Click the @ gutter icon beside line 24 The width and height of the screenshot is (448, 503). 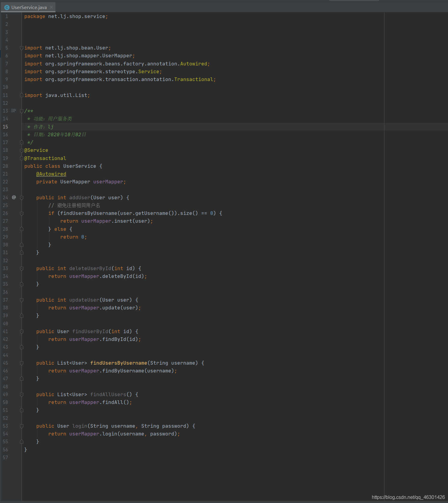click(x=14, y=197)
